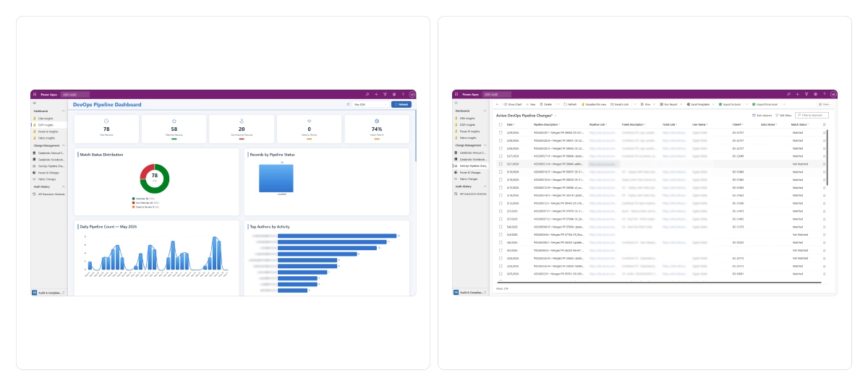
Task: Open the Date column header menu
Action: point(510,124)
